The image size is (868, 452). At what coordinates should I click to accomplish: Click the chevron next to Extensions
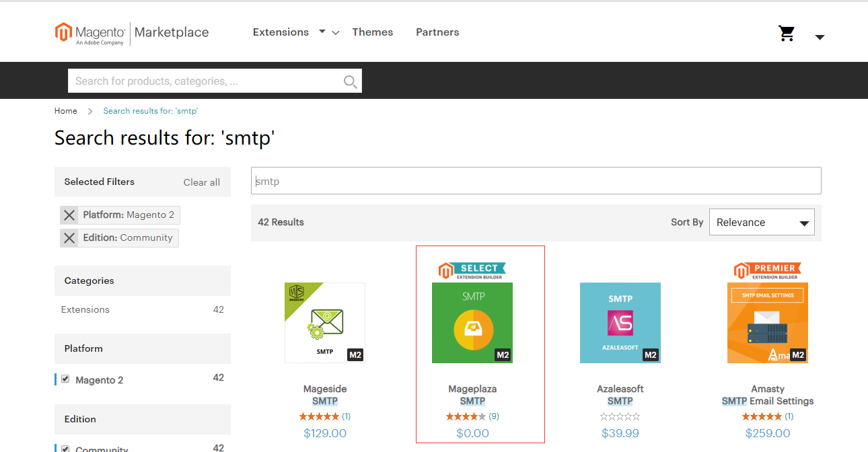[336, 33]
